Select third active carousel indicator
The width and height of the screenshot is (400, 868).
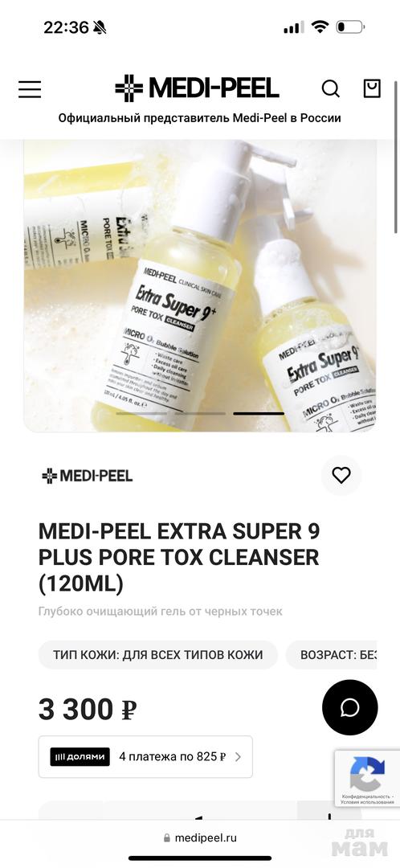point(259,414)
